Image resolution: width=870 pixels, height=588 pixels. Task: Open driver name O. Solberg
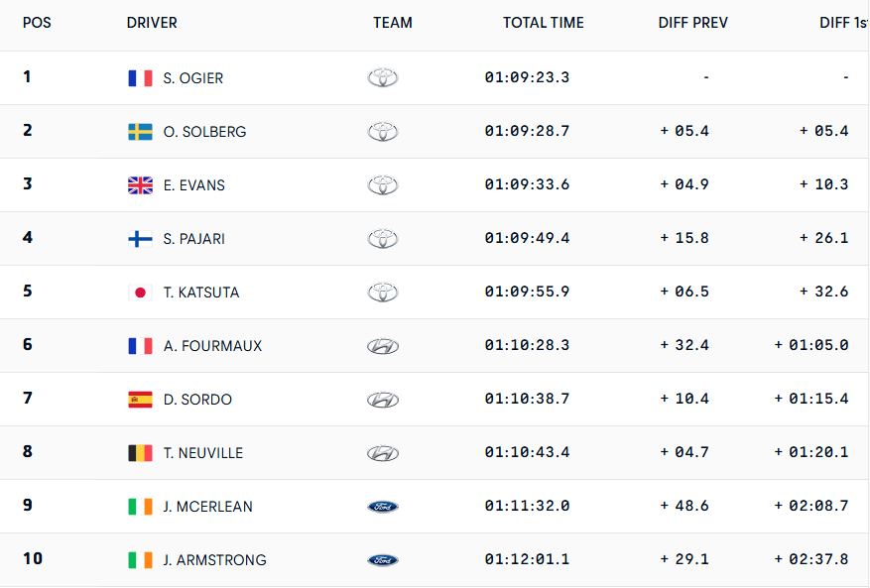tap(204, 132)
